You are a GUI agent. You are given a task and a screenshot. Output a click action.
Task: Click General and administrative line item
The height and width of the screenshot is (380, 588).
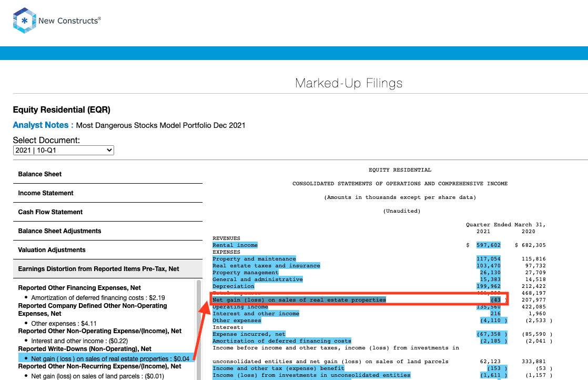click(x=258, y=279)
